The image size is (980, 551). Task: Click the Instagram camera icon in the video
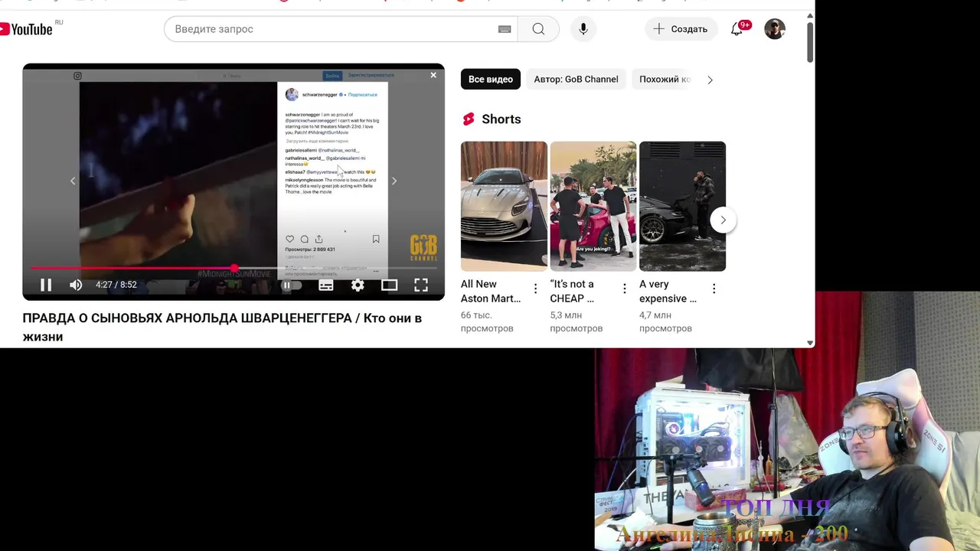pyautogui.click(x=77, y=76)
